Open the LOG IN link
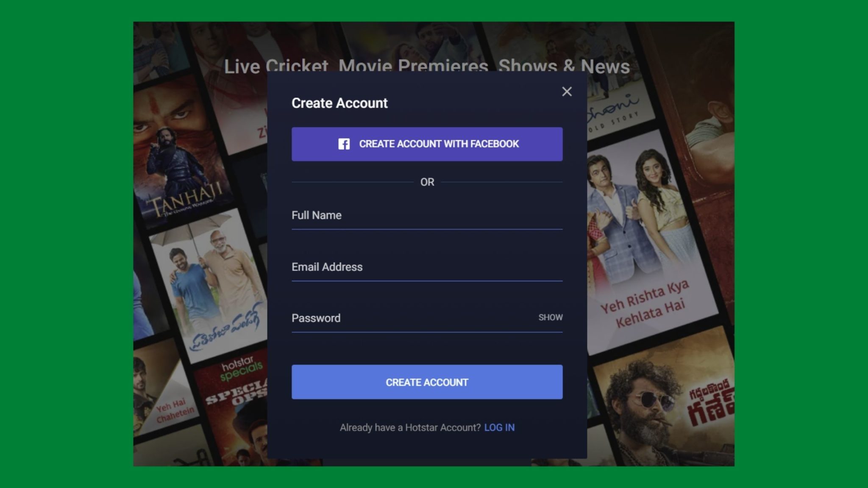The image size is (868, 488). 499,427
